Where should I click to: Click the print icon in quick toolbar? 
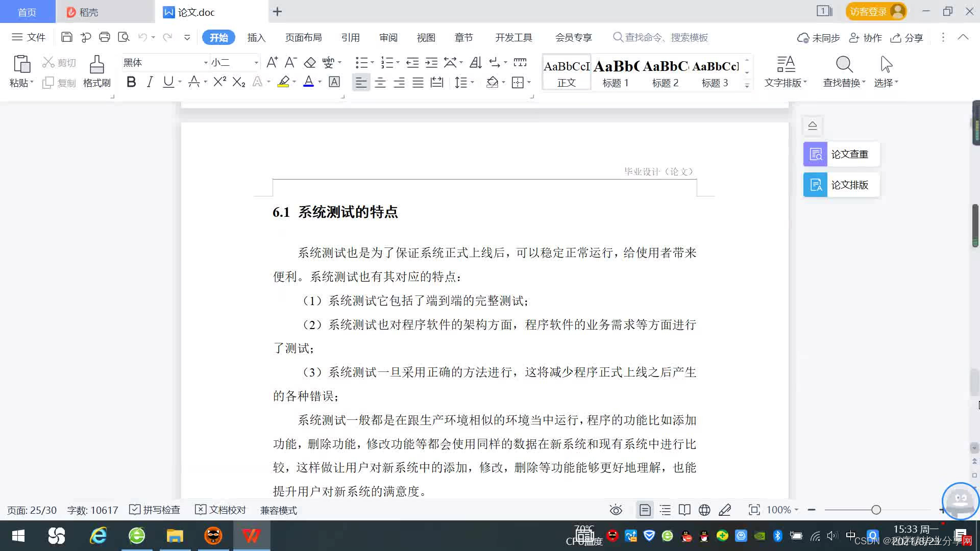[105, 37]
